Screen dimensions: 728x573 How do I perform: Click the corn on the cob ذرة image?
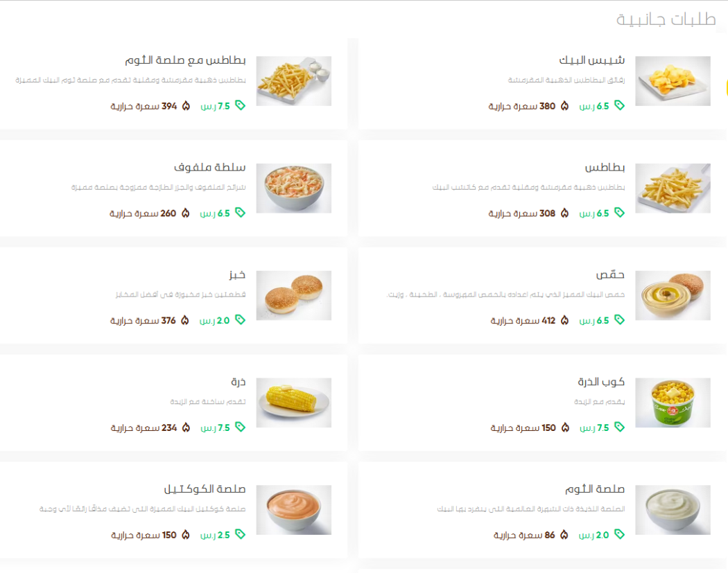coord(294,403)
